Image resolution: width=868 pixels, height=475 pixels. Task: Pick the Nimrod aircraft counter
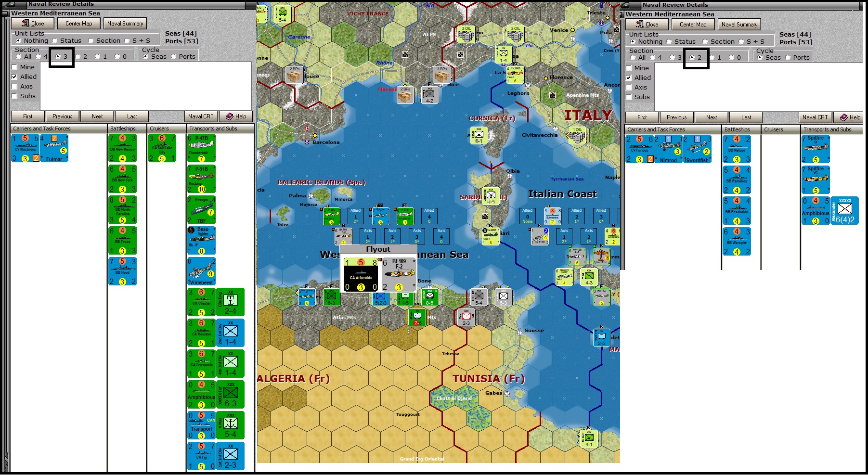pos(668,149)
